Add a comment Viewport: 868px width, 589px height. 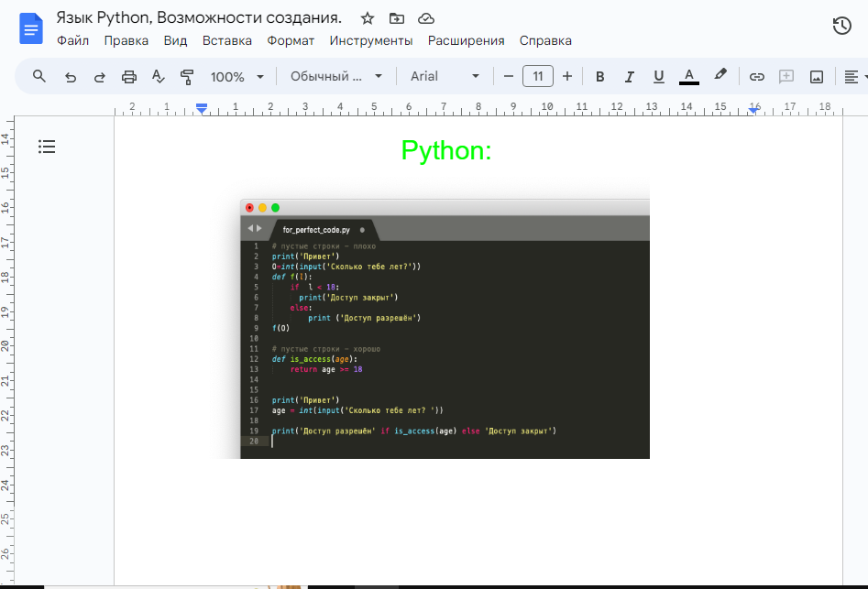pyautogui.click(x=786, y=77)
